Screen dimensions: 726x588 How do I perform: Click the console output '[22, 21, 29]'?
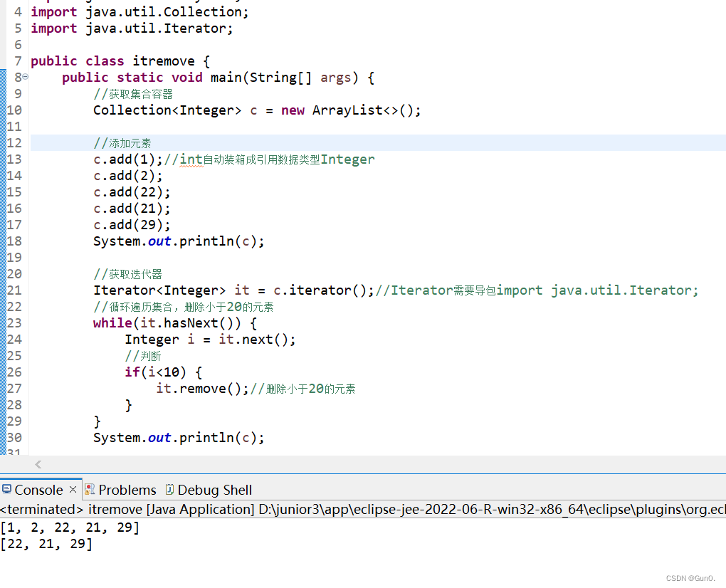[46, 544]
